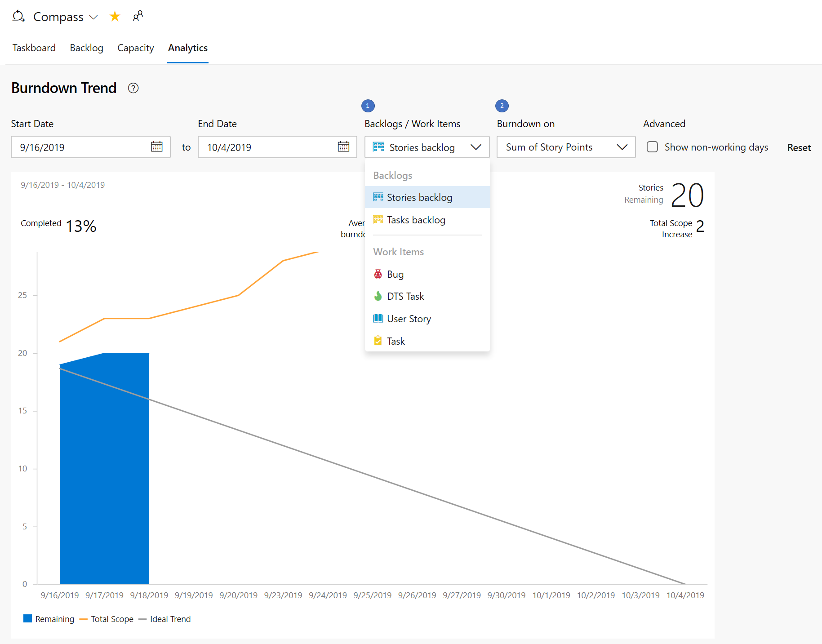Image resolution: width=822 pixels, height=644 pixels.
Task: Click the Reset link
Action: (x=799, y=147)
